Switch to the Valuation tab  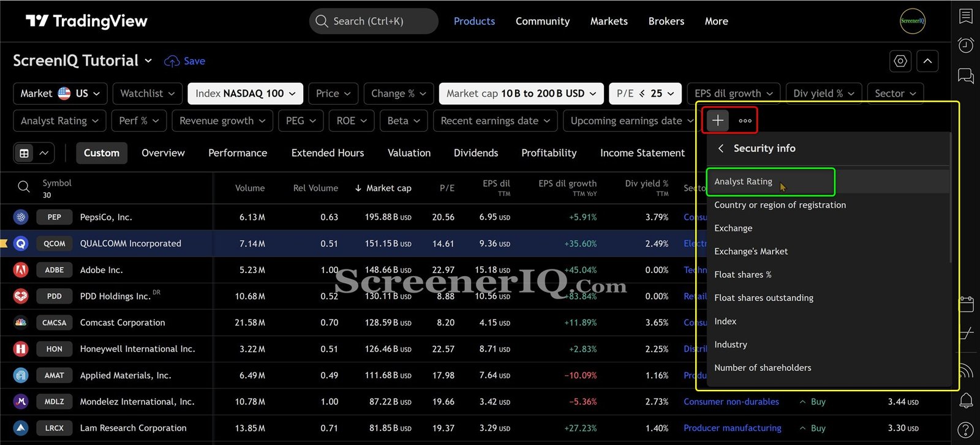(x=409, y=153)
